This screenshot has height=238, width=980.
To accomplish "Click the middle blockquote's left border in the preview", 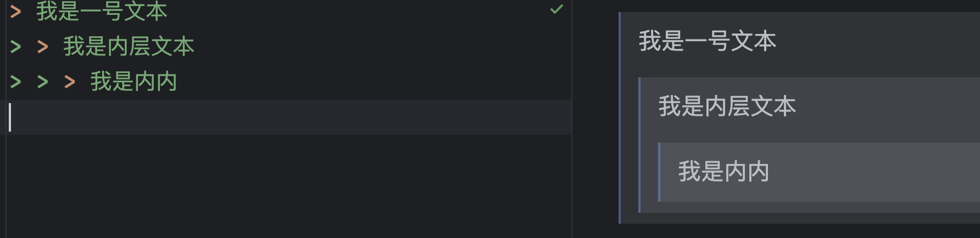I will coord(639,145).
